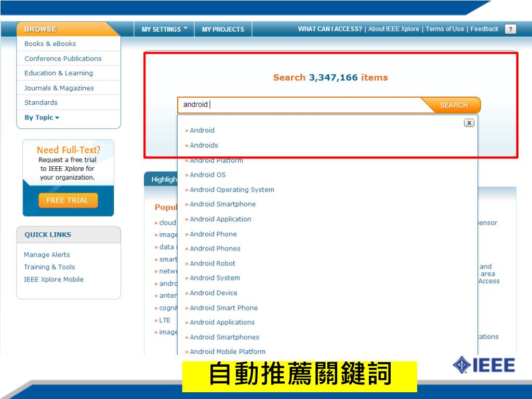
Task: Select the Androids suggestion
Action: [204, 145]
